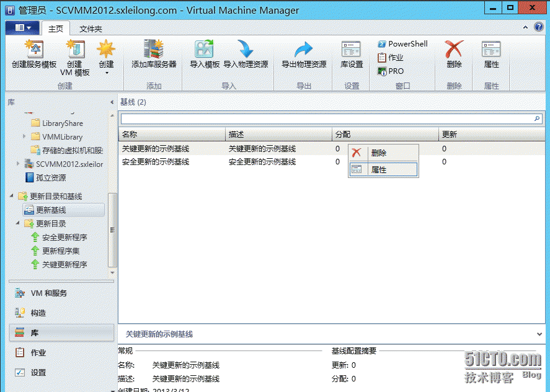This screenshot has height=392, width=550.
Task: Expand the VMMLibrary tree node
Action: [24, 136]
